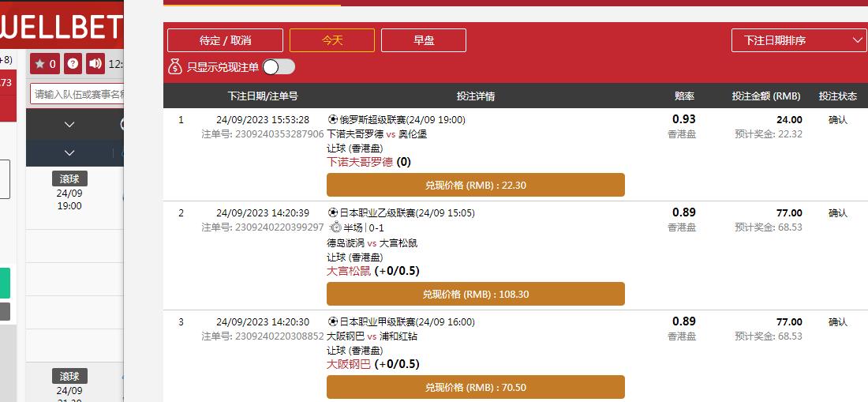The image size is (868, 402).
Task: Cash out bet 2 for 108.30
Action: coord(476,294)
